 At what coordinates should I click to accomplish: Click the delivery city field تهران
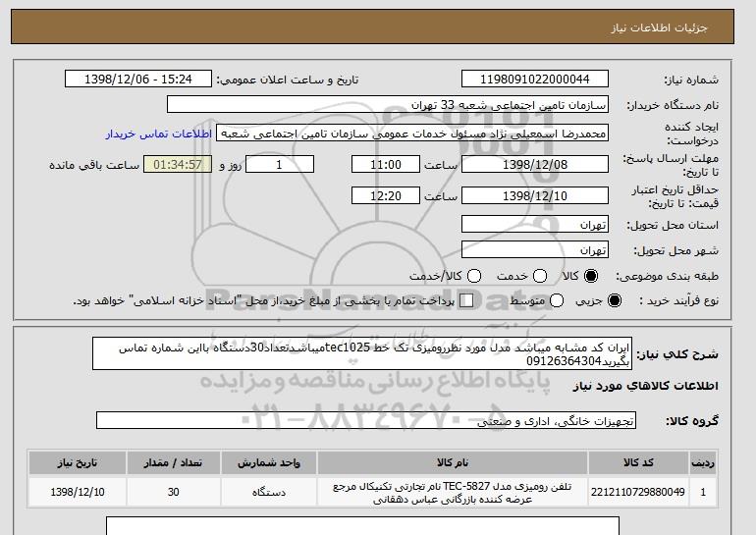click(x=535, y=249)
